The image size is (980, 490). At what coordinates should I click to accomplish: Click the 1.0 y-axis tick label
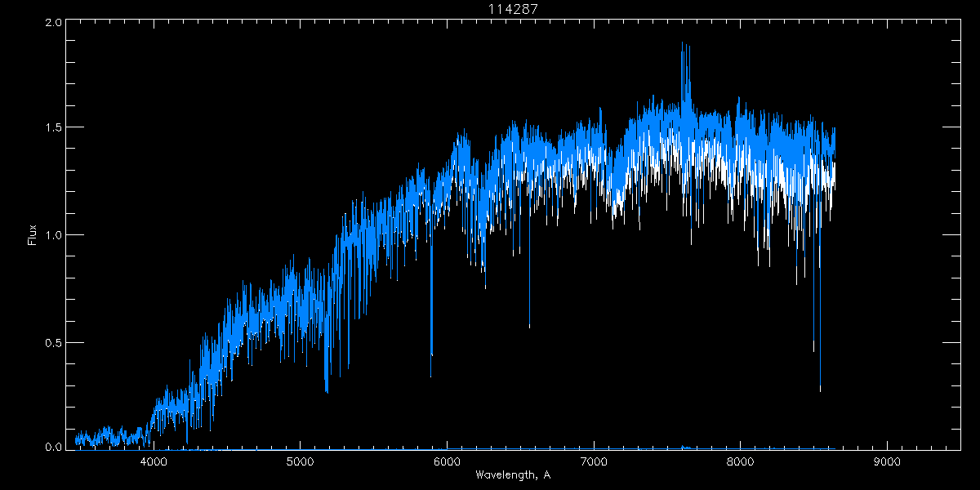pyautogui.click(x=51, y=235)
